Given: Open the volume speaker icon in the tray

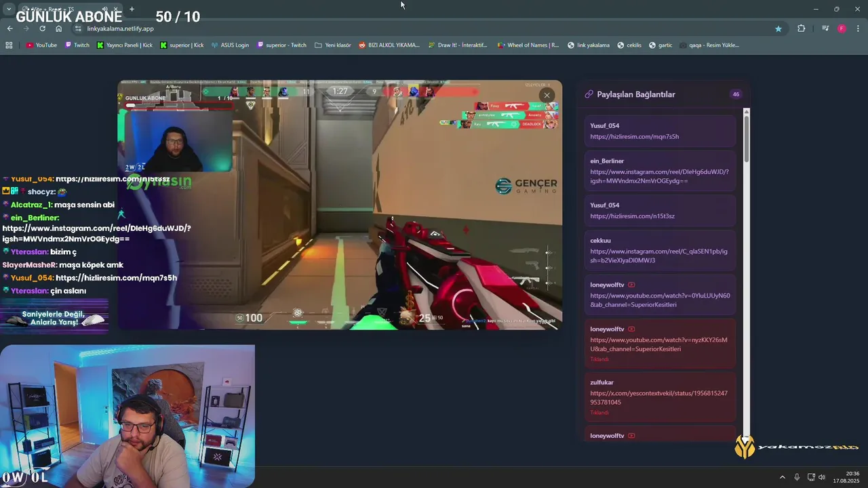Looking at the screenshot, I should pyautogui.click(x=822, y=477).
